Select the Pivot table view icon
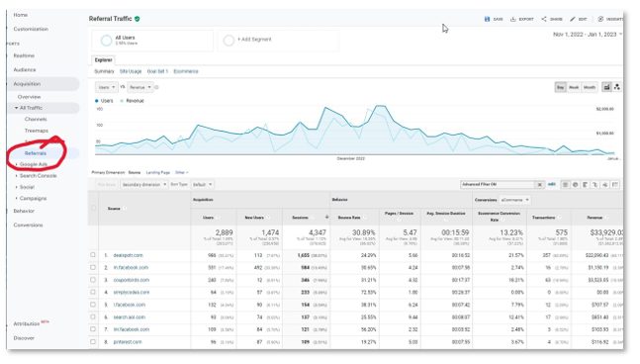 tap(615, 184)
